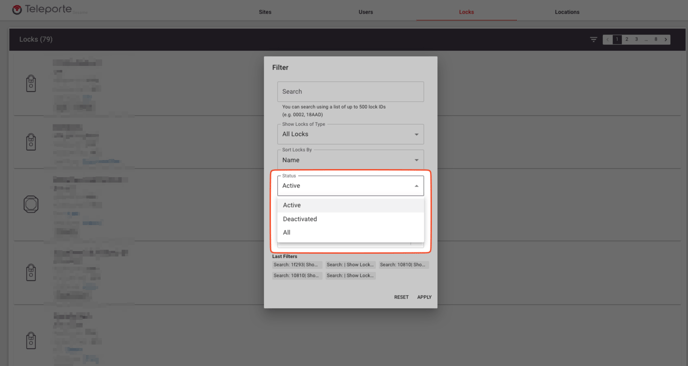Viewport: 688px width, 366px height.
Task: Click the "Last Filters" label
Action: pos(284,256)
